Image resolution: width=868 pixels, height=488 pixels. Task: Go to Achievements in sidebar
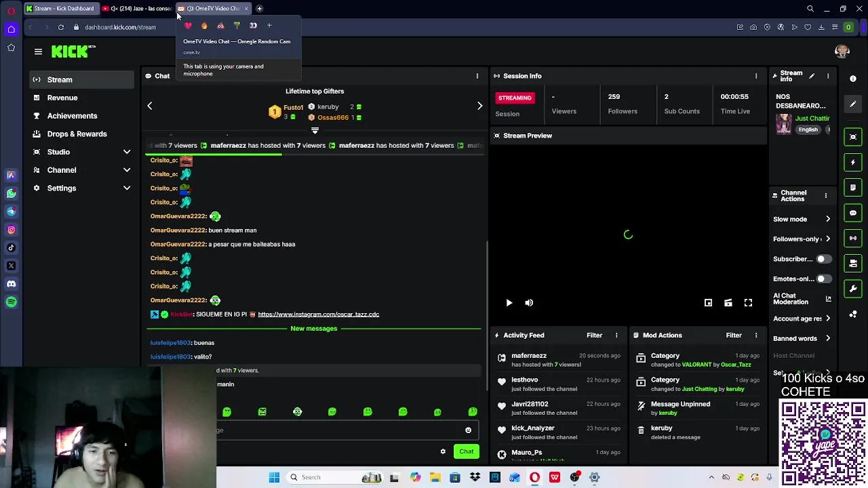click(82, 116)
